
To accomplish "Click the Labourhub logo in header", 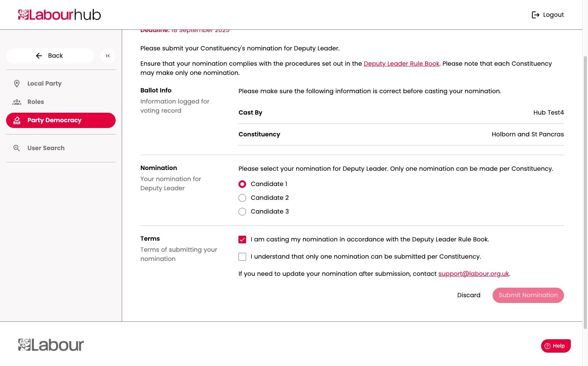I will click(x=60, y=15).
